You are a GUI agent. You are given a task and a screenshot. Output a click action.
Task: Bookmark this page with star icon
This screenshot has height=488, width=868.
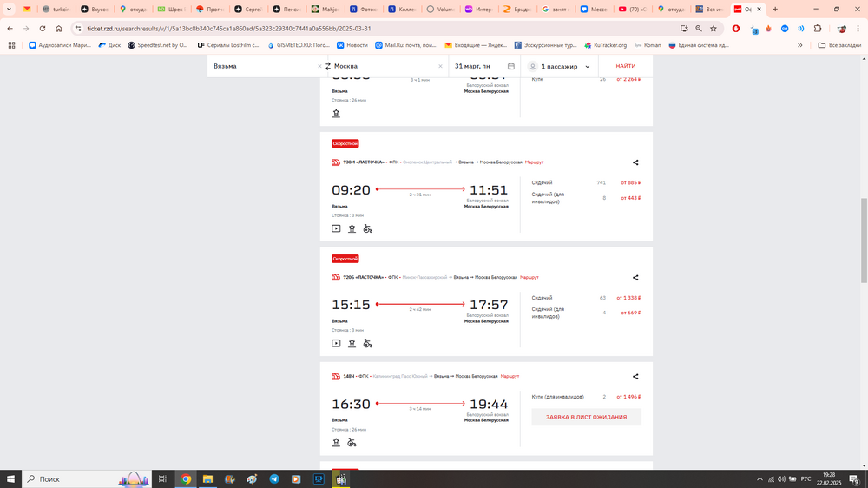713,28
